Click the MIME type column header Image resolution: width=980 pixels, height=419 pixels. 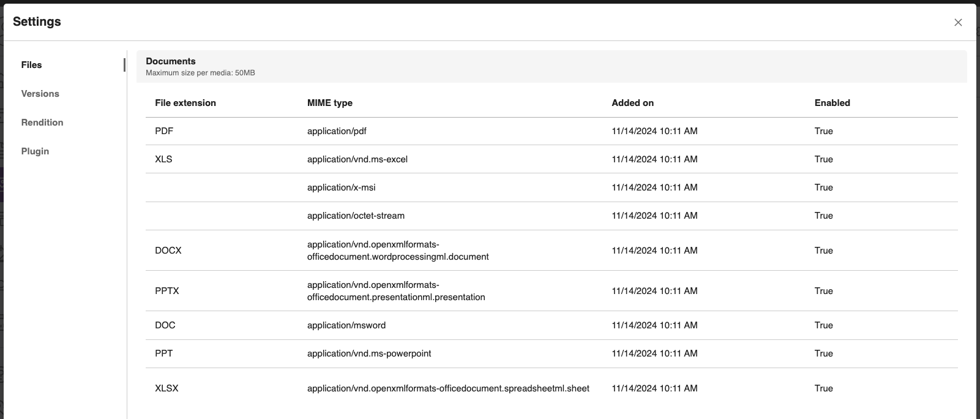(330, 103)
